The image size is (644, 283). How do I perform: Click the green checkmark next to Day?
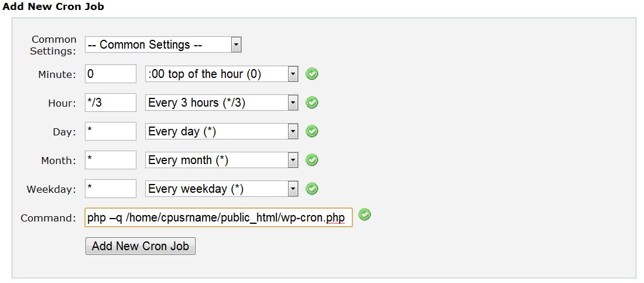click(313, 131)
